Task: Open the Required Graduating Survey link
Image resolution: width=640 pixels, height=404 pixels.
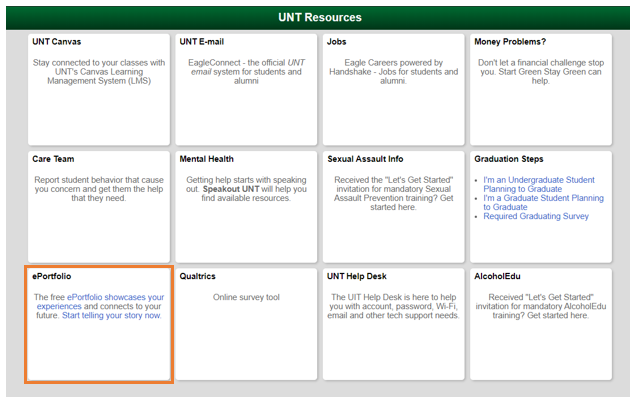Action: tap(536, 216)
